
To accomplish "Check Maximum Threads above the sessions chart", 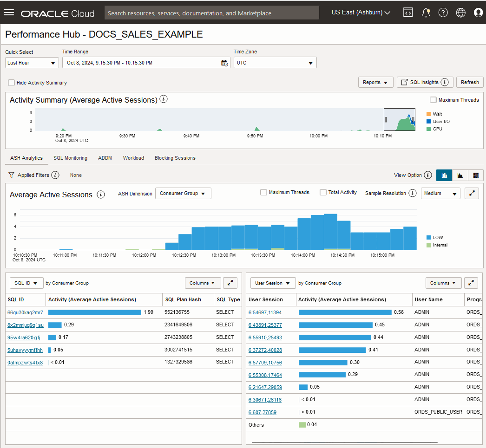I will (263, 192).
